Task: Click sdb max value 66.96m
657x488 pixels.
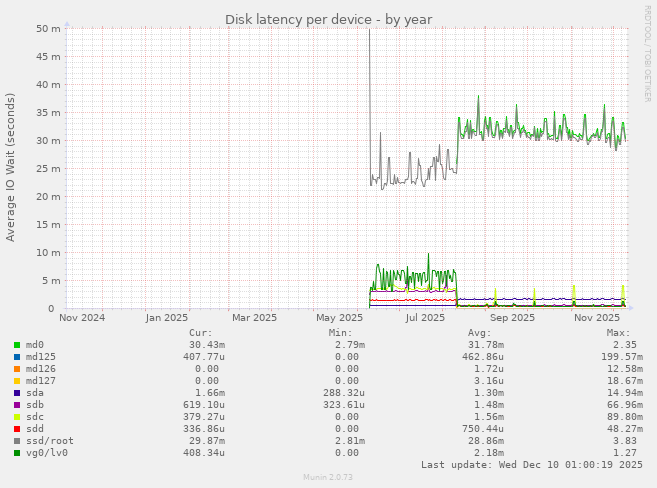Action: click(x=625, y=405)
